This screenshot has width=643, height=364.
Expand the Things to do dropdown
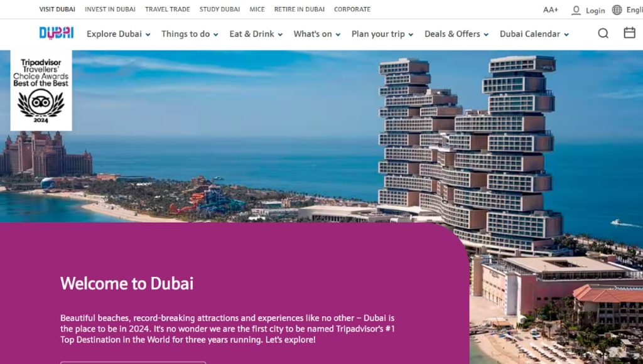pos(190,34)
